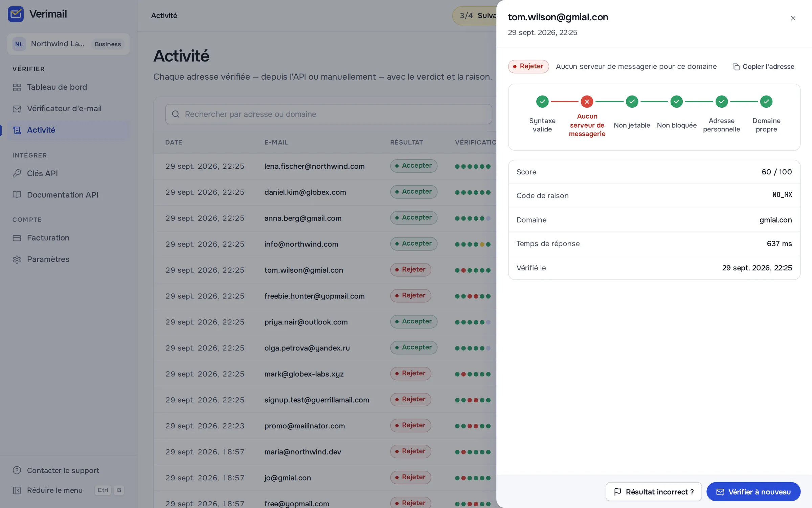Open Northwind Labs workspace switcher
This screenshot has width=812, height=508.
(x=68, y=44)
